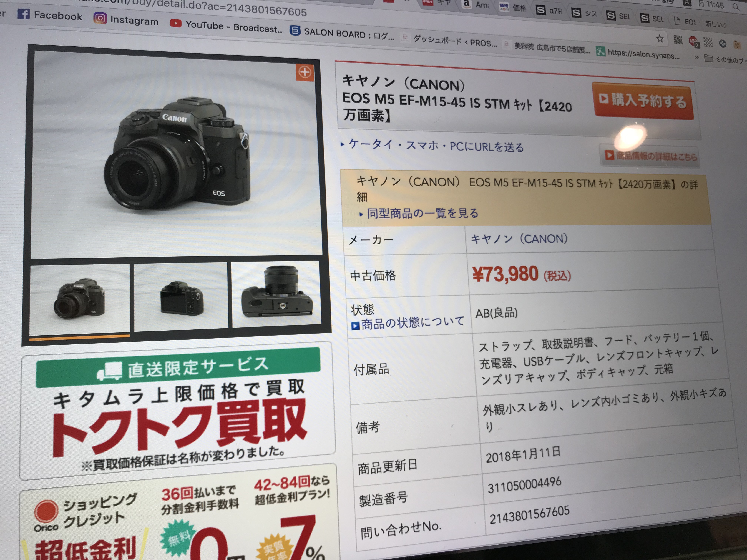
Task: Click the round cross-shaped extension icon
Action: [x=722, y=43]
